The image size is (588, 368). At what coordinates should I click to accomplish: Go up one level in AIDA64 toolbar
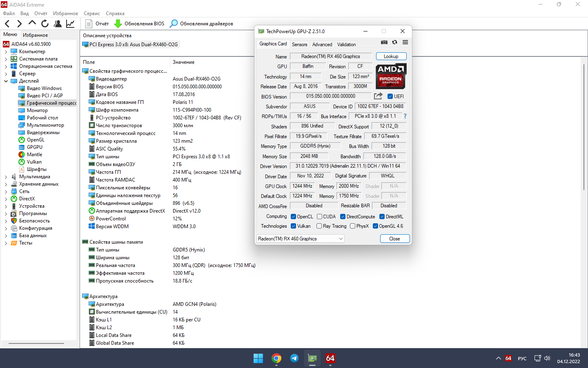tap(32, 23)
